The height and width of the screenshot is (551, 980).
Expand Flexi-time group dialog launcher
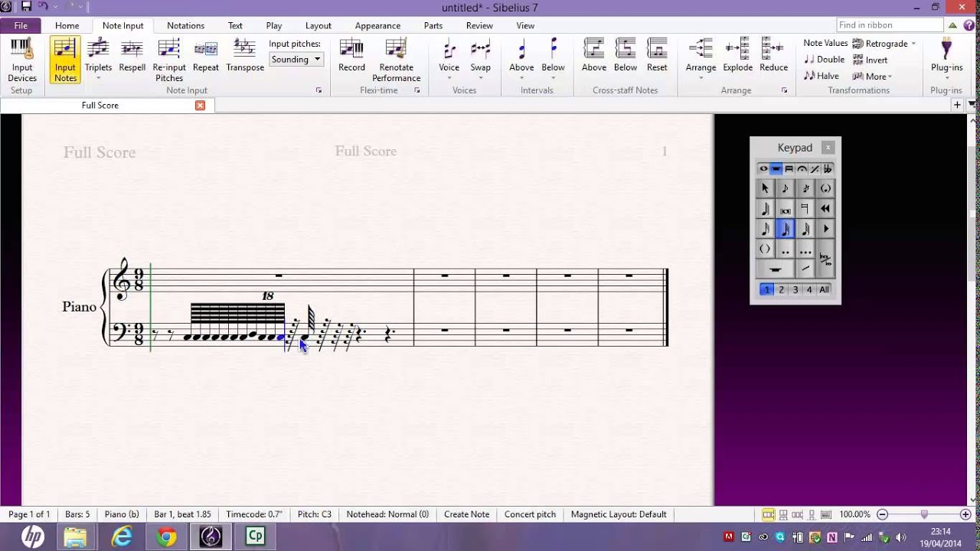click(417, 90)
